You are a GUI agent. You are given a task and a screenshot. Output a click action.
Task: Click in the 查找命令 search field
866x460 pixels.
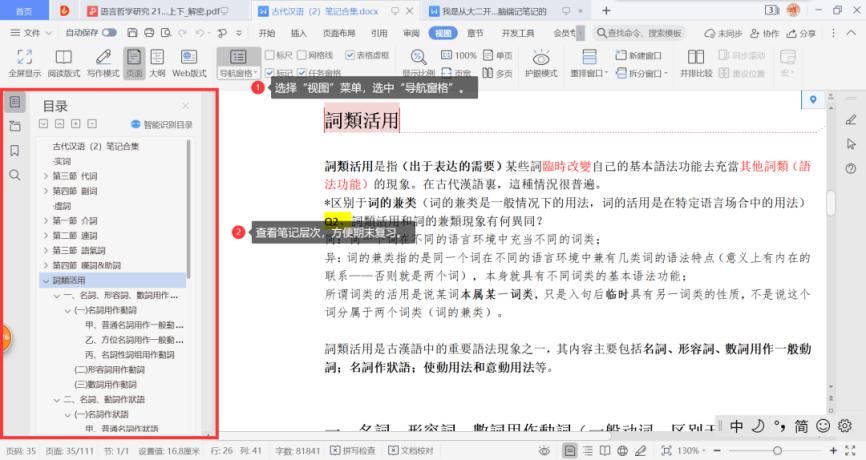tap(639, 33)
